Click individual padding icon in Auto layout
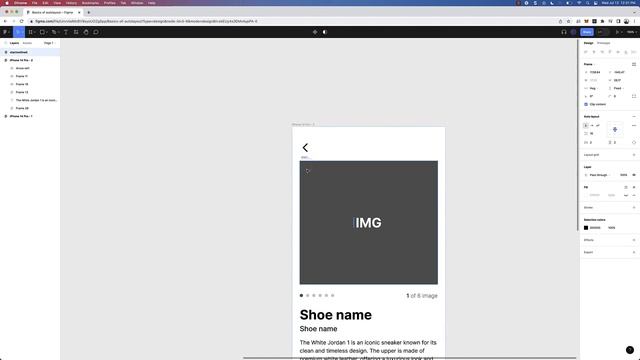This screenshot has width=640, height=360. click(x=634, y=142)
